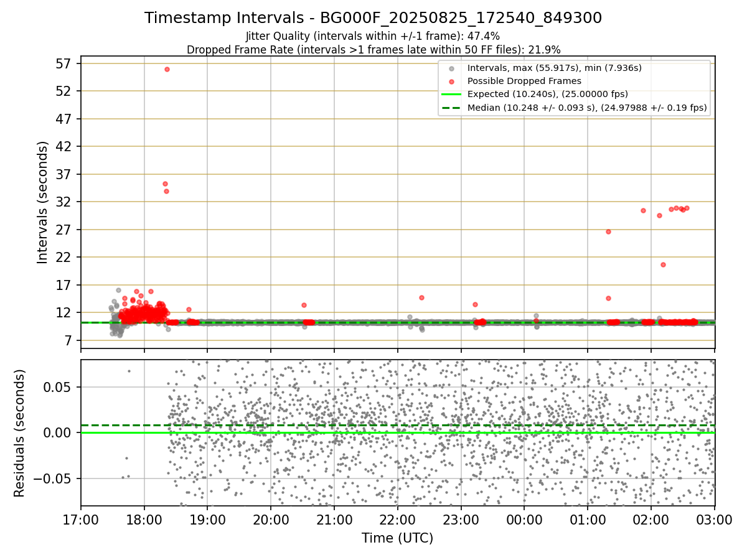Click the solid green line sample in the legend
The image size is (747, 560).
pos(452,95)
